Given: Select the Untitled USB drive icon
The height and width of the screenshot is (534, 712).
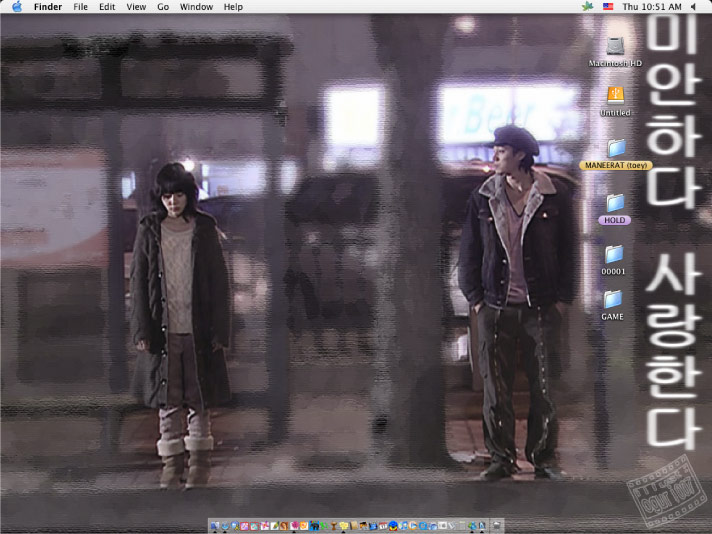Looking at the screenshot, I should click(x=615, y=96).
